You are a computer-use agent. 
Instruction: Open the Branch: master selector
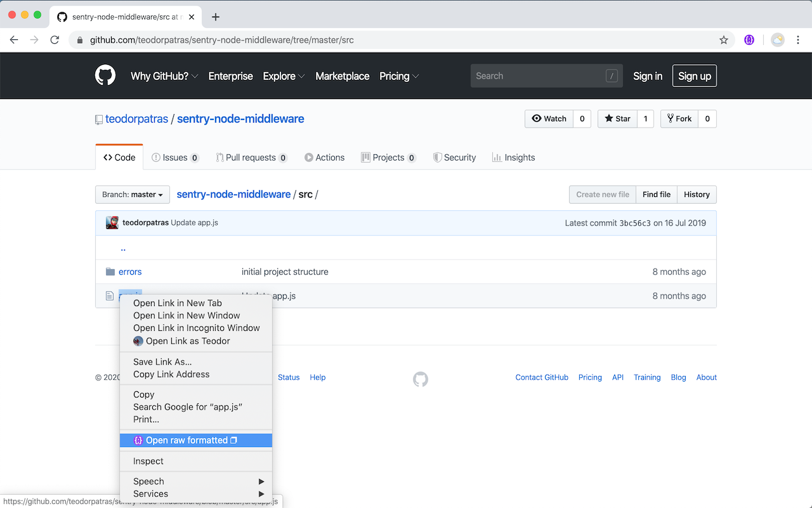tap(133, 194)
